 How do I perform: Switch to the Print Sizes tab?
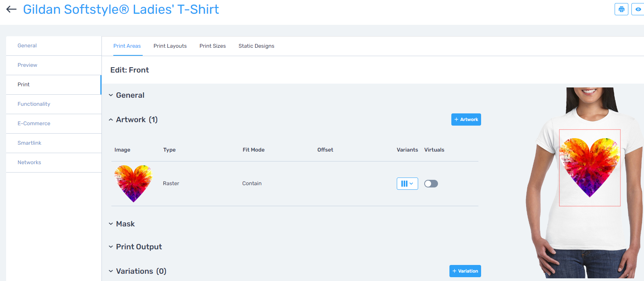tap(213, 46)
